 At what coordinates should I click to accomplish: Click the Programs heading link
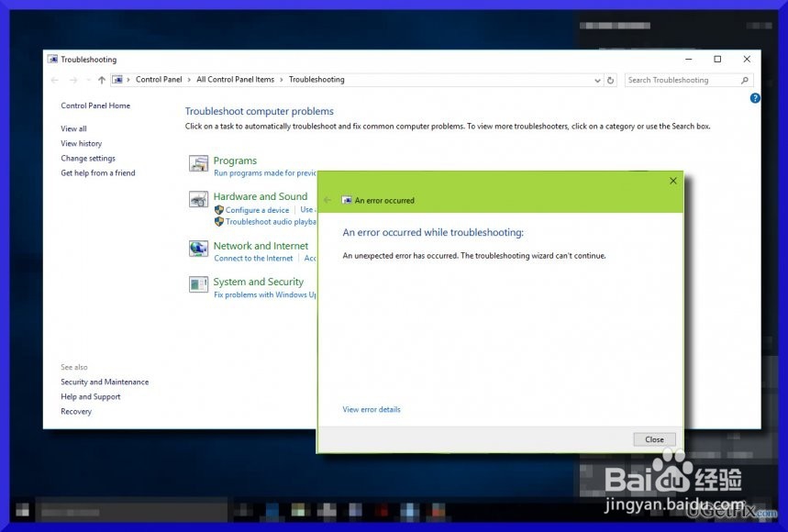point(235,161)
